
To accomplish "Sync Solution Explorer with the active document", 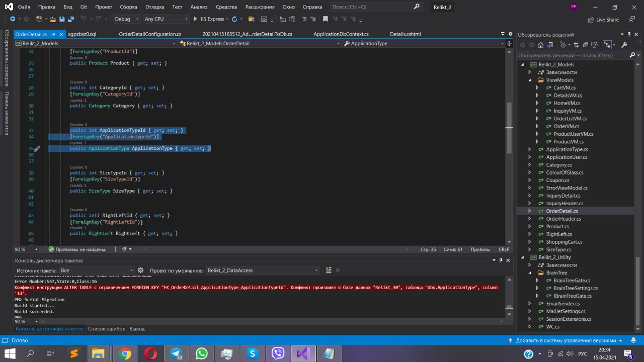I will click(x=576, y=45).
